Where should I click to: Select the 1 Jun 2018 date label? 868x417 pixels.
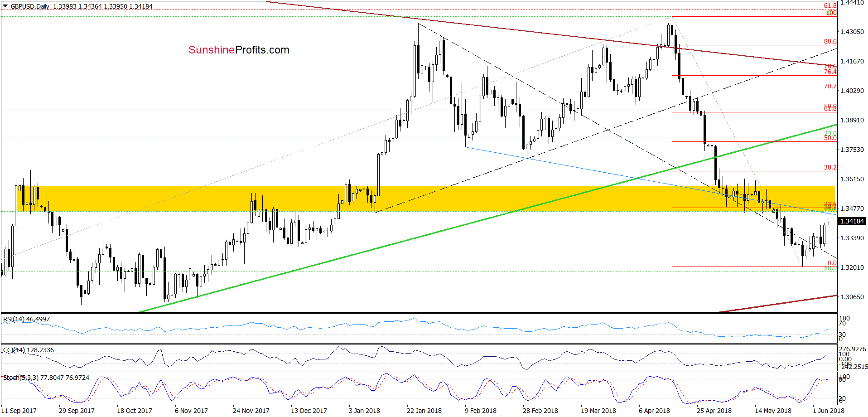[829, 411]
